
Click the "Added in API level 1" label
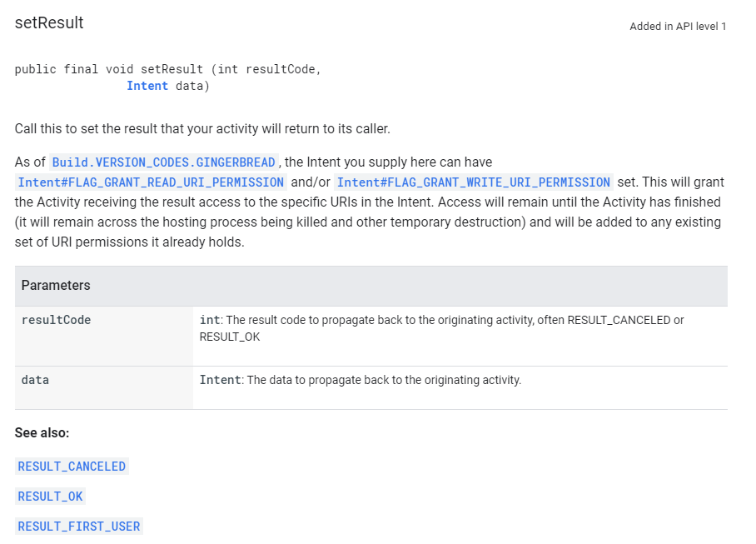click(x=678, y=27)
